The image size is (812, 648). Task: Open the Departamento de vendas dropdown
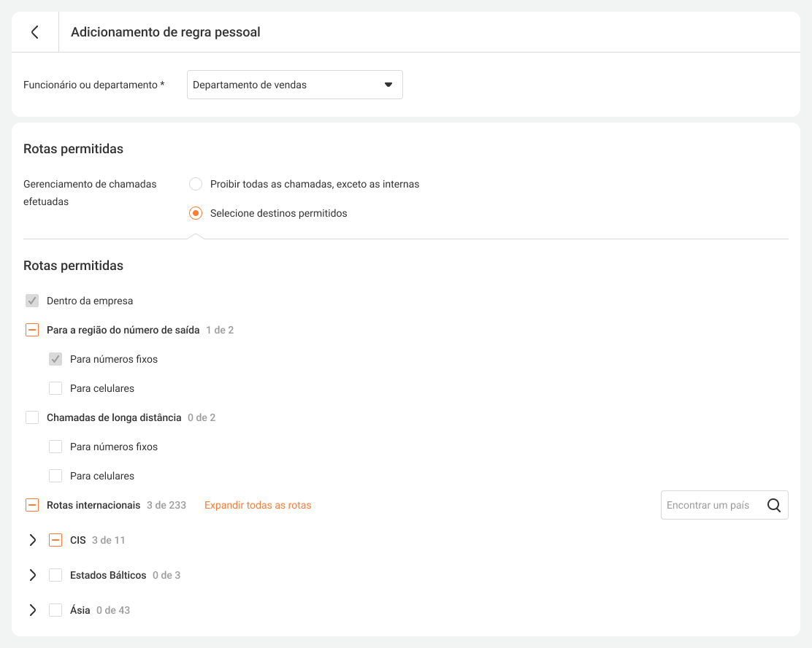pyautogui.click(x=294, y=85)
